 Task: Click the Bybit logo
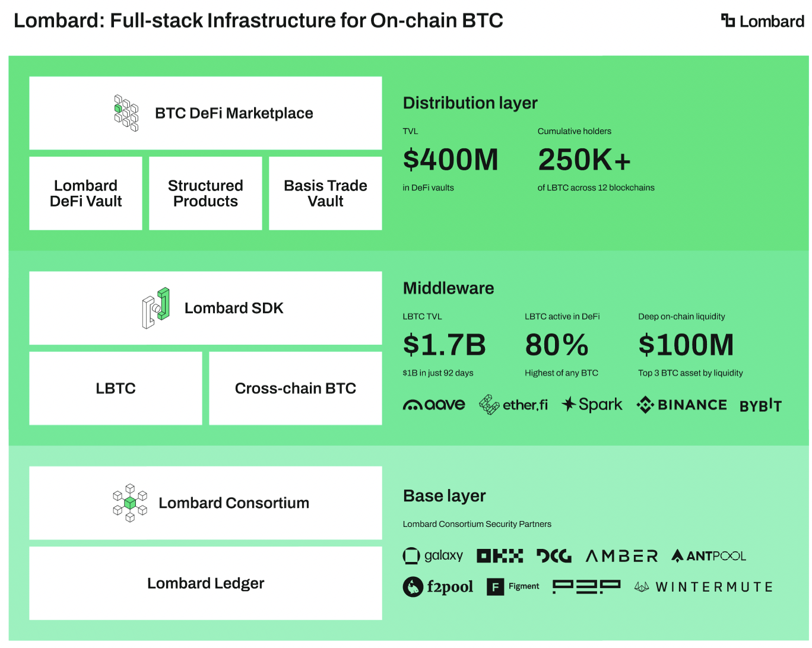[x=760, y=405]
